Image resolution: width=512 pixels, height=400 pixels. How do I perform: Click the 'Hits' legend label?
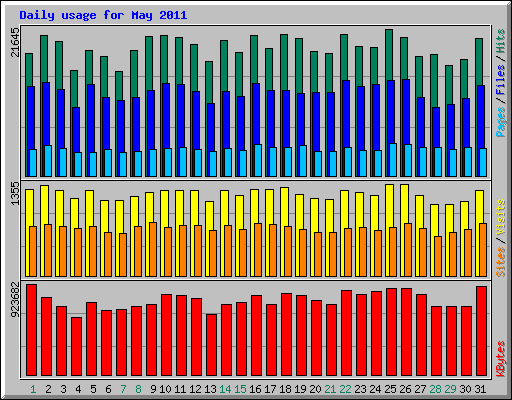pos(501,41)
